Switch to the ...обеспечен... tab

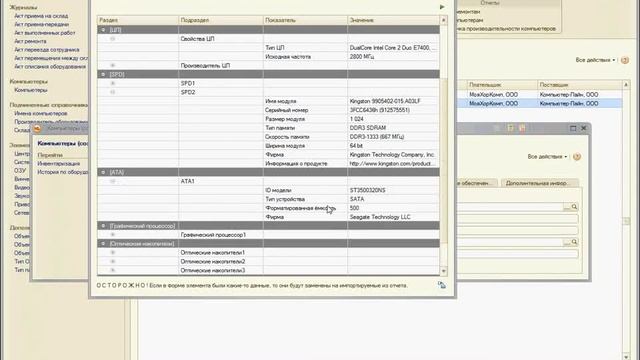476,183
